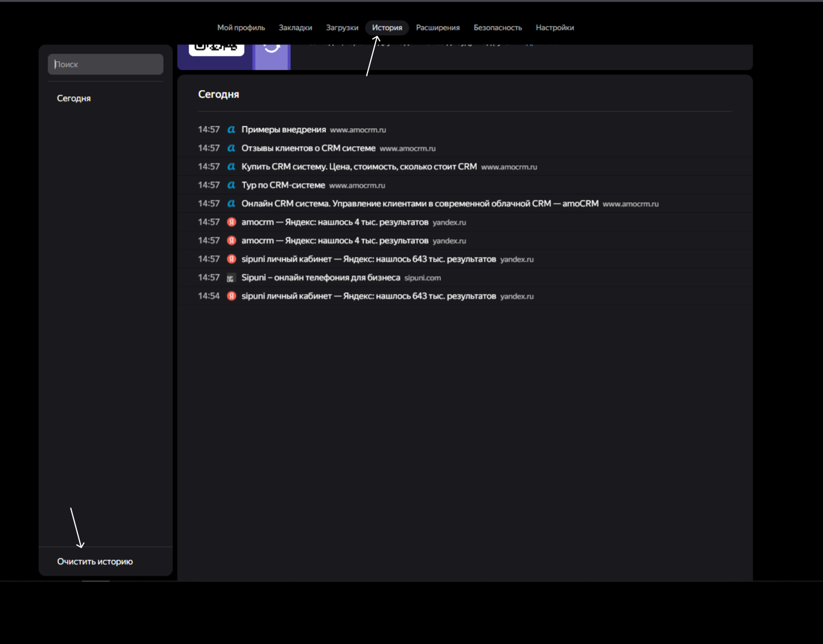
Task: Click the amoCRM favicon beside Онлайн CRM система
Action: click(231, 203)
